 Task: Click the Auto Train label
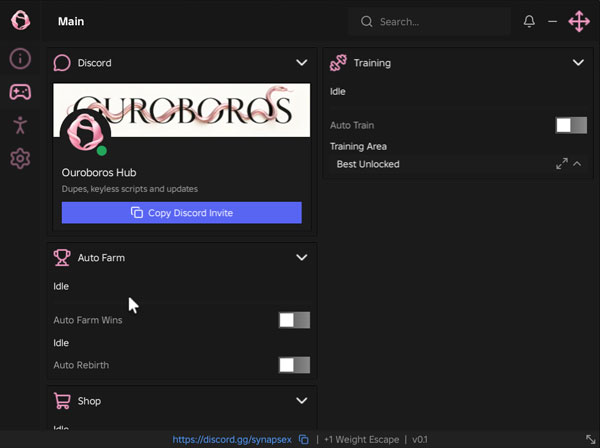coord(352,125)
